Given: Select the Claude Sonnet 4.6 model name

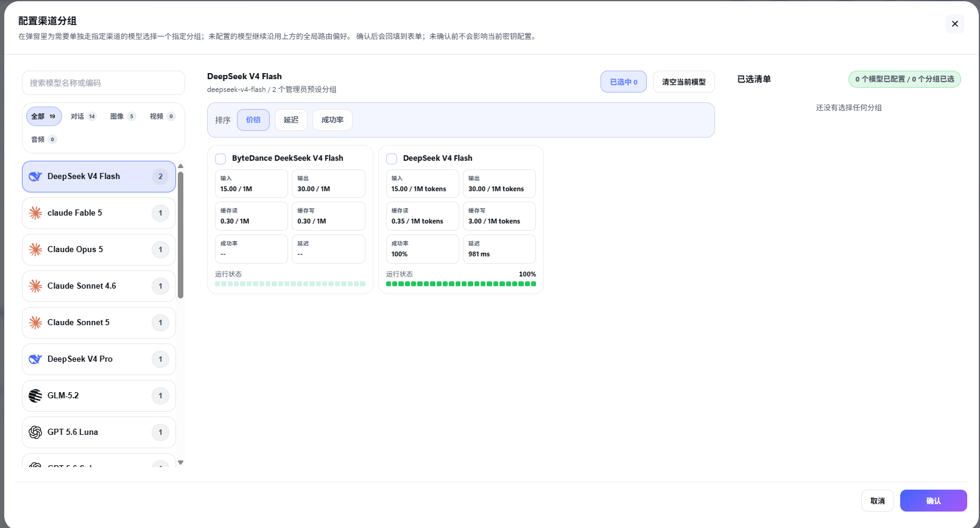Looking at the screenshot, I should [82, 286].
